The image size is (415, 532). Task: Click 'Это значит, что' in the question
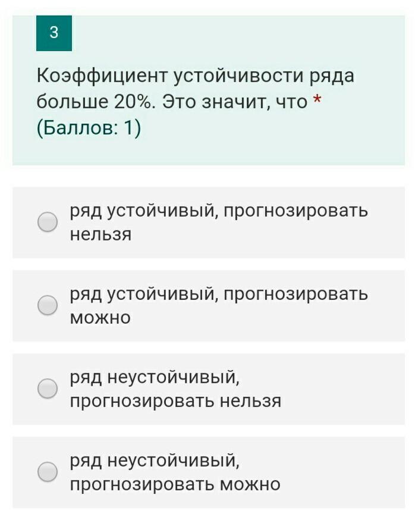click(x=234, y=102)
